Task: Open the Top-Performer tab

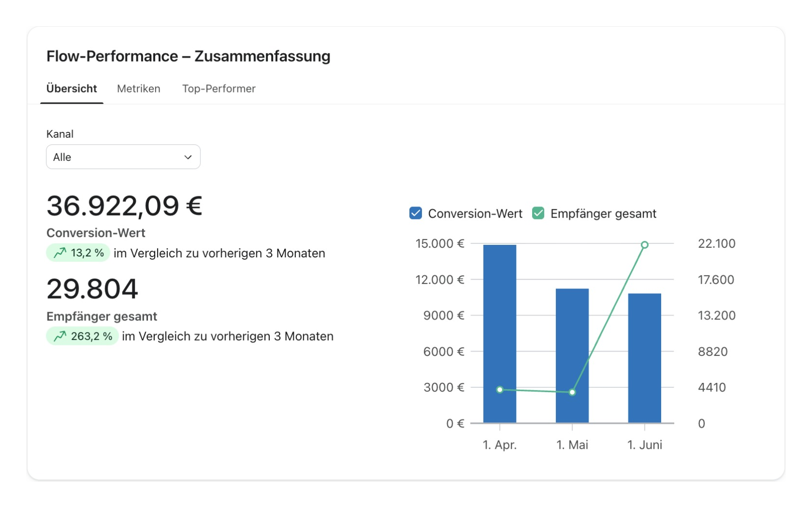Action: (219, 89)
